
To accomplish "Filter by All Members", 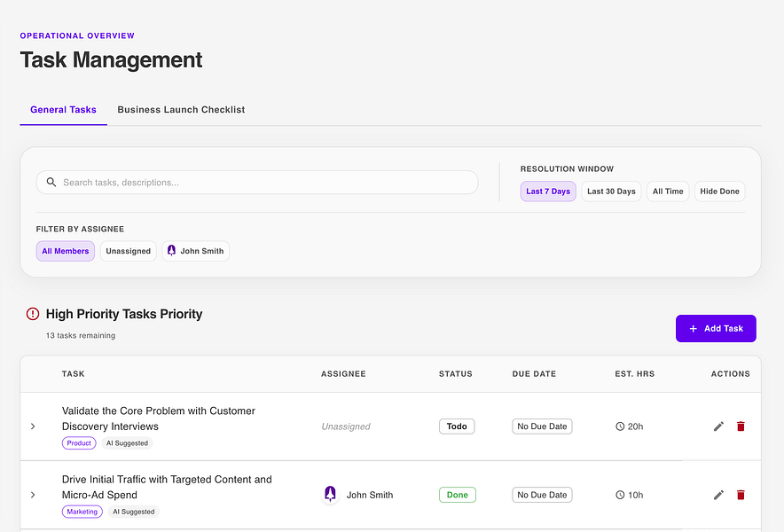I will (65, 251).
